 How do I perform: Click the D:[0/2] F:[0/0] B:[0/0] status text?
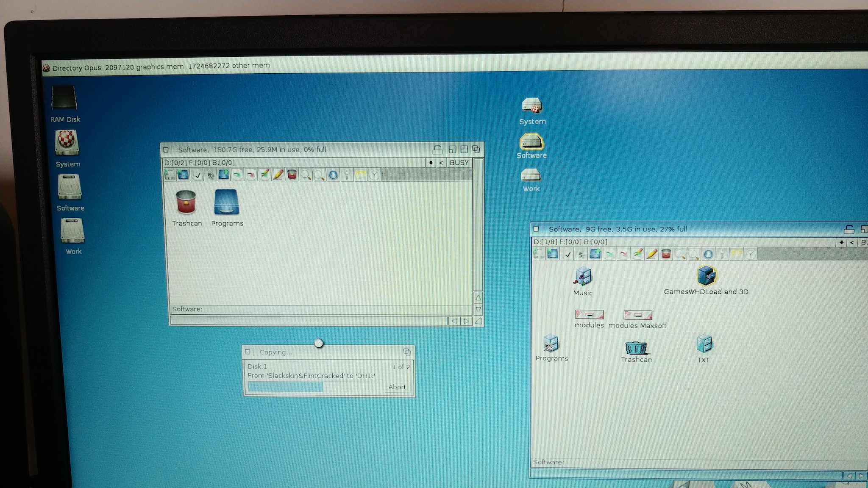(199, 163)
